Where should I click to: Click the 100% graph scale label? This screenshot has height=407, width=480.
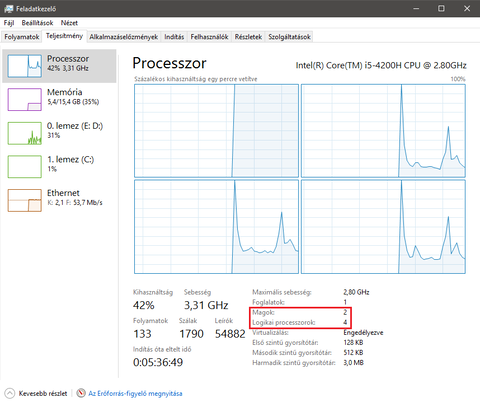tap(458, 79)
